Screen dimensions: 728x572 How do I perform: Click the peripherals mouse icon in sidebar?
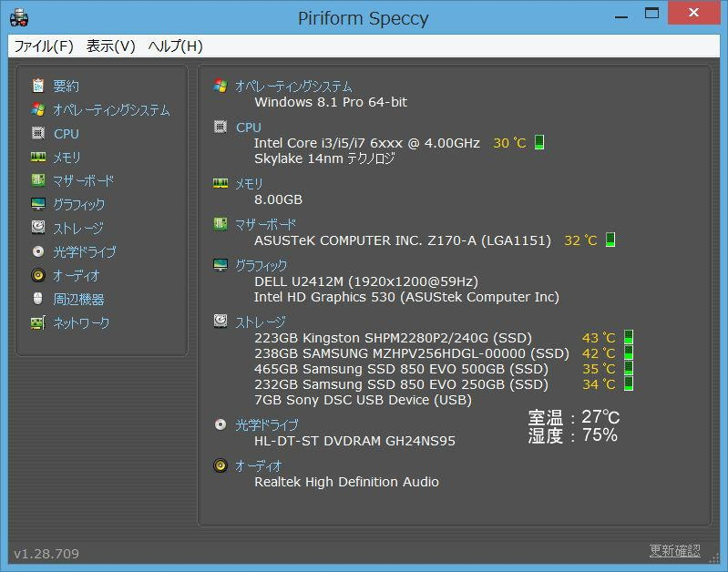(38, 298)
